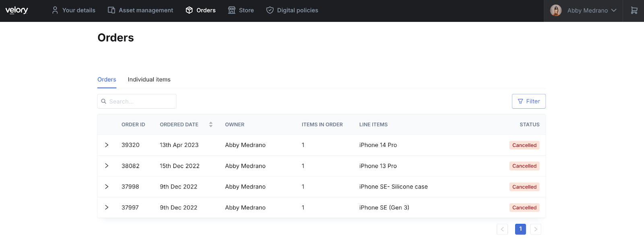Image resolution: width=644 pixels, height=248 pixels.
Task: Click the person icon for Your details
Action: tap(55, 10)
